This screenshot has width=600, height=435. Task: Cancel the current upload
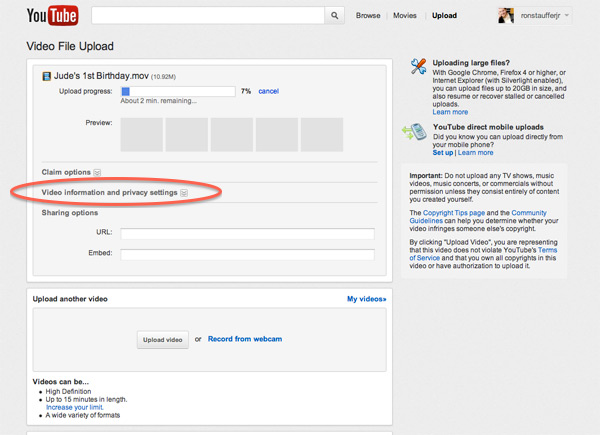pyautogui.click(x=269, y=91)
